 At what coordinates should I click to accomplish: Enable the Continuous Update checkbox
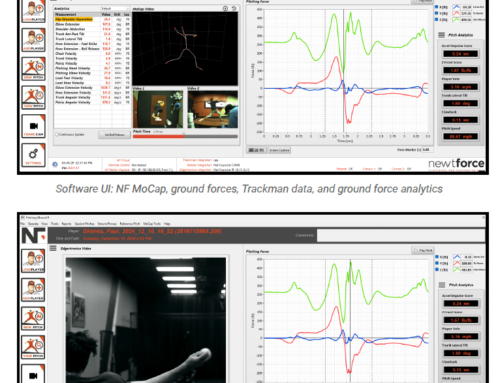pos(57,134)
